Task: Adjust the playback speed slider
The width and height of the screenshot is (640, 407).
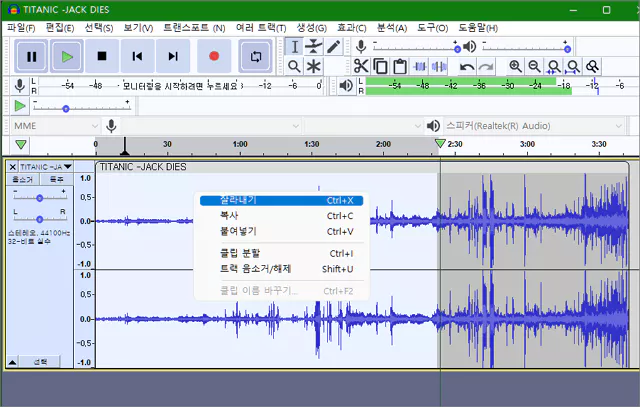Action: click(82, 108)
